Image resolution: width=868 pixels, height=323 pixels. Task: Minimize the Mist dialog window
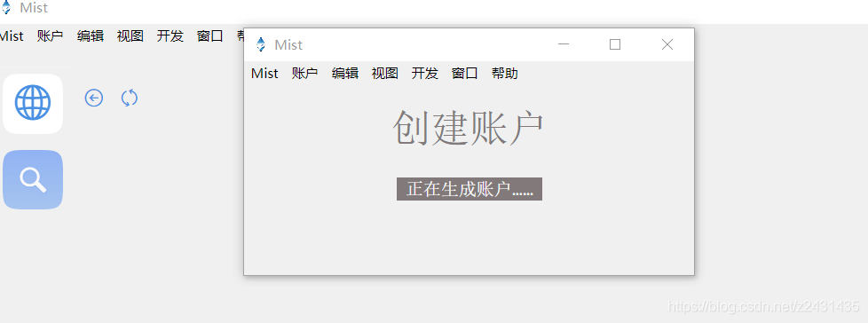coord(564,44)
